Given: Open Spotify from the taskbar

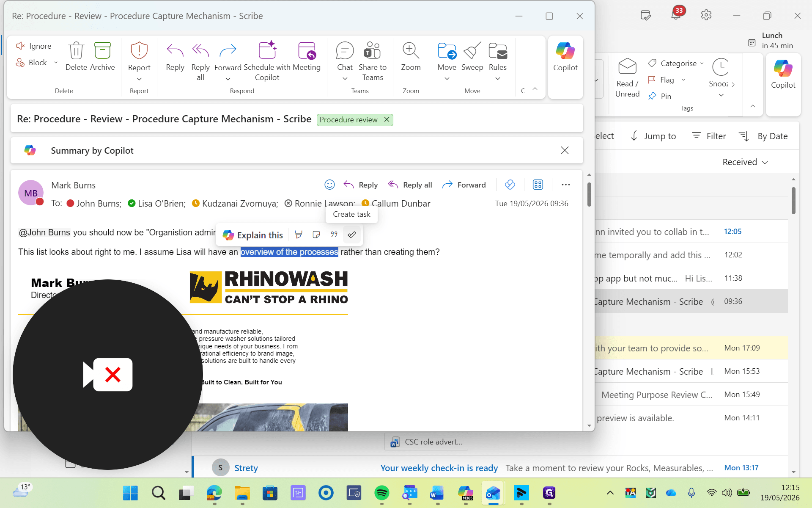Looking at the screenshot, I should tap(382, 493).
